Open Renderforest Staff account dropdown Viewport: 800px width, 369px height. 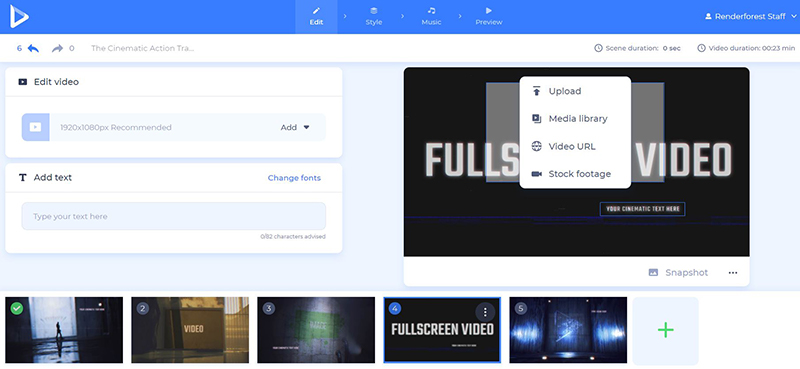point(751,16)
